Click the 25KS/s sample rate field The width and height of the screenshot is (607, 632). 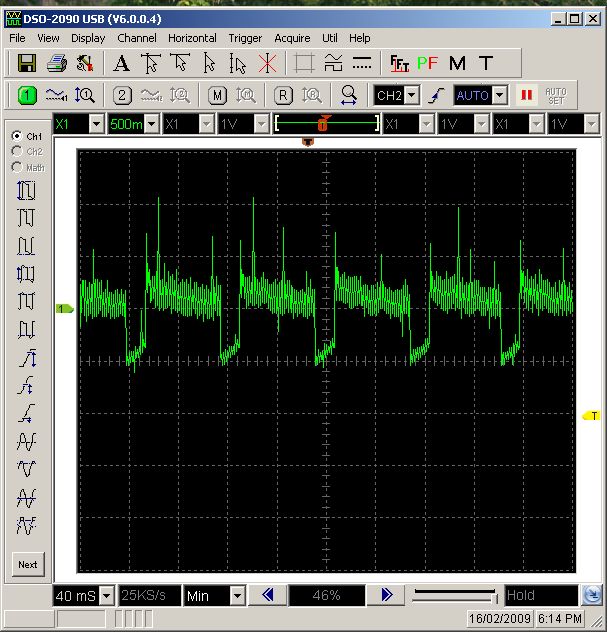[x=150, y=595]
